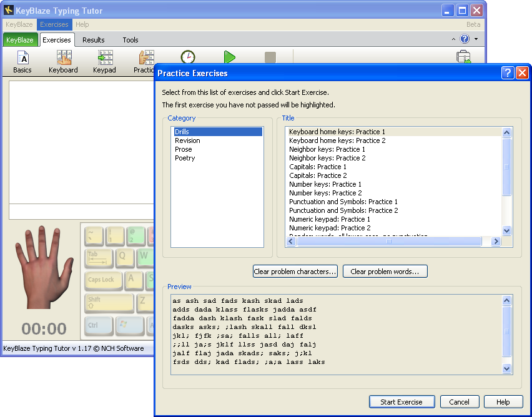
Task: Select Numeric keypad: Practice 2
Action: tap(394, 228)
